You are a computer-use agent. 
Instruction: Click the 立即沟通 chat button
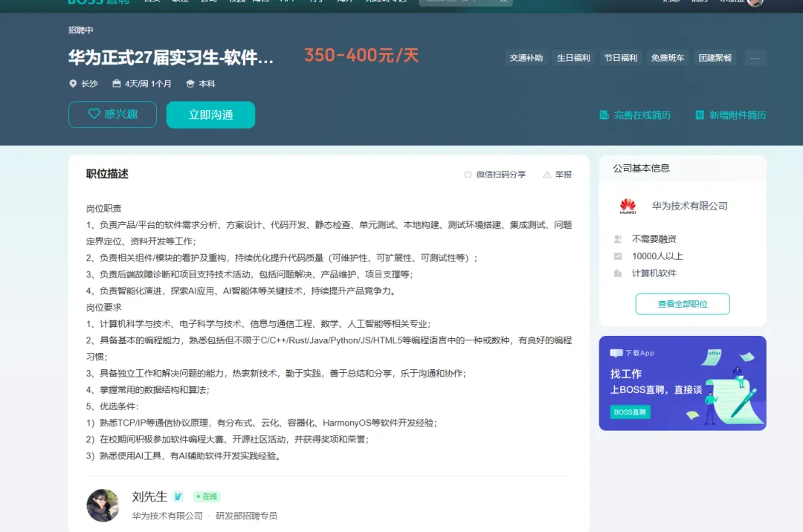click(210, 114)
